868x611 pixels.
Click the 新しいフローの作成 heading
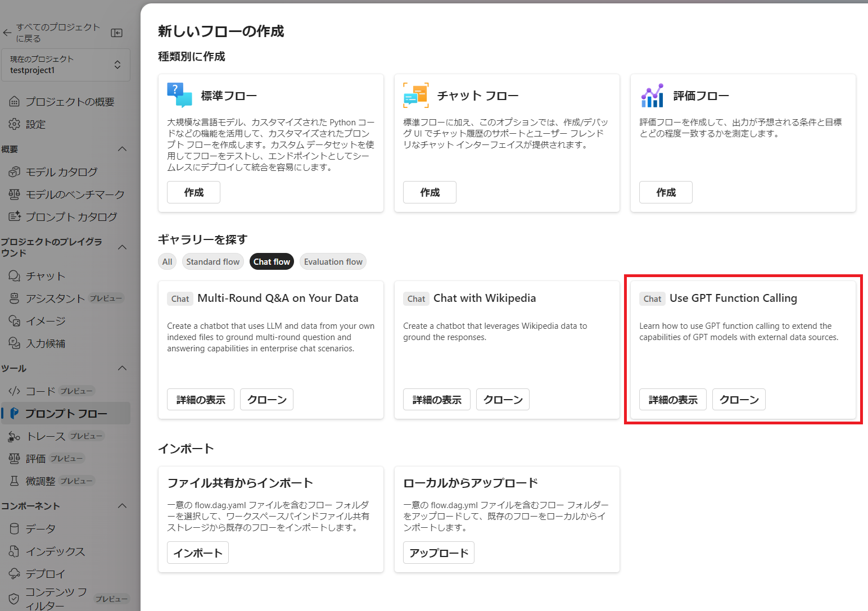pyautogui.click(x=221, y=31)
